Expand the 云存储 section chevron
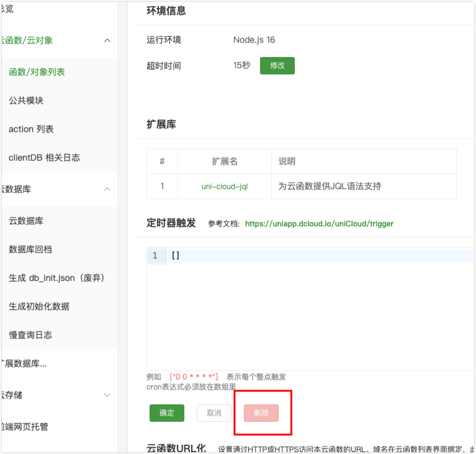 pyautogui.click(x=107, y=395)
